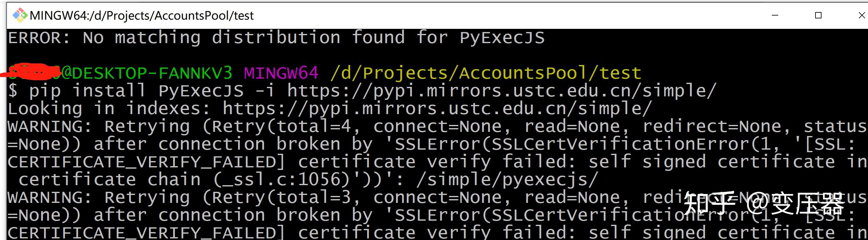Click the Looking in indexes URL
Screen dimensions: 868x240
click(x=438, y=108)
